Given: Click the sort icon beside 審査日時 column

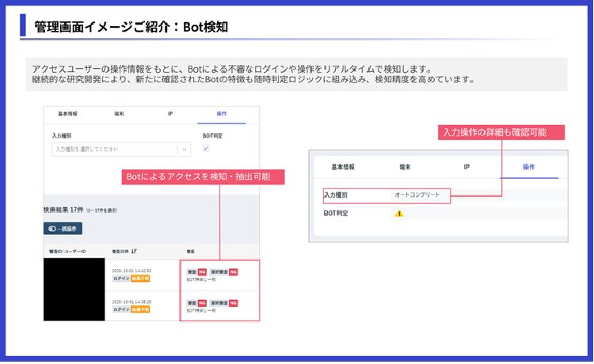Looking at the screenshot, I should pos(134,252).
